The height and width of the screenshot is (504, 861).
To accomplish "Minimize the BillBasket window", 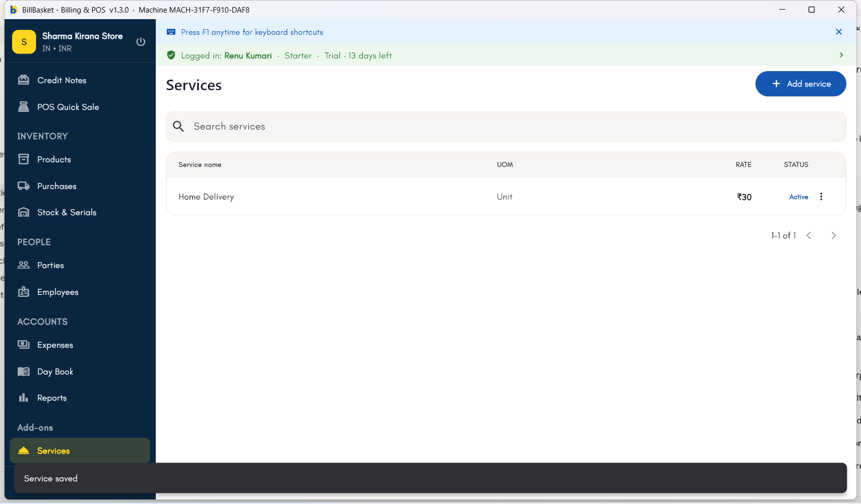I will point(782,10).
